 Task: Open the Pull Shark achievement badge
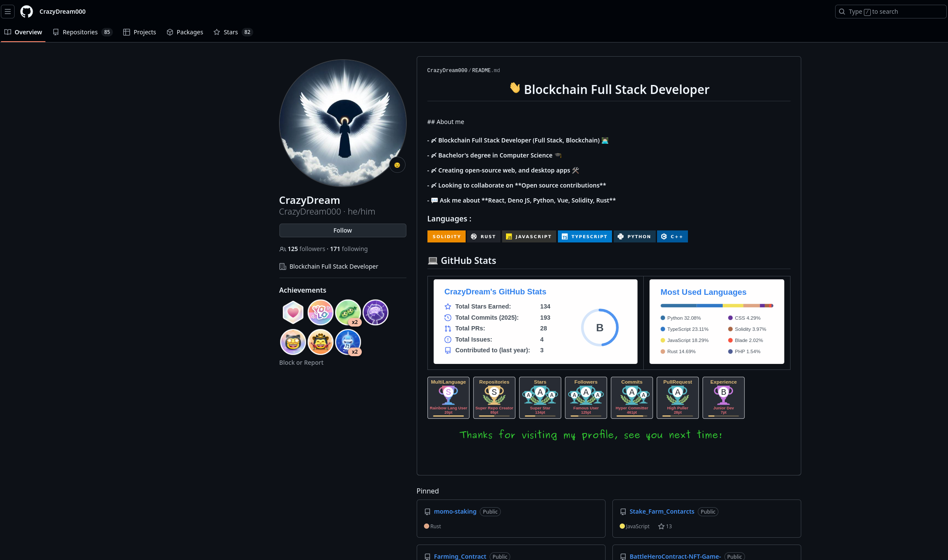pyautogui.click(x=348, y=342)
